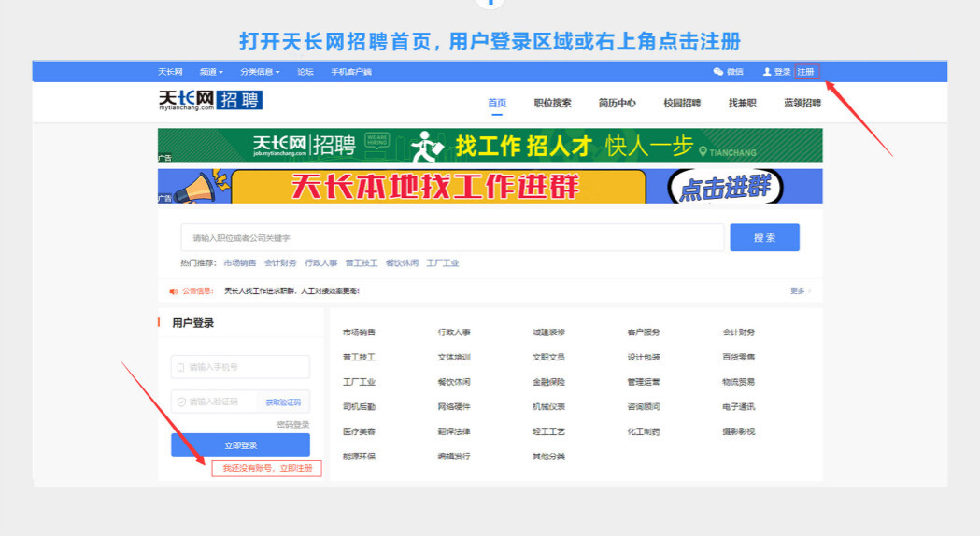Select the 设计包装 job category
This screenshot has height=536, width=980.
pyautogui.click(x=644, y=357)
